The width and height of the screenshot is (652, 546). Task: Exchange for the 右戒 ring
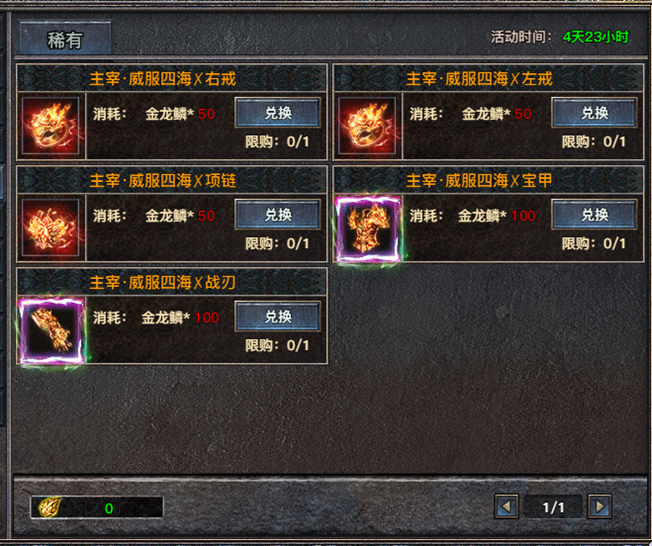click(278, 113)
